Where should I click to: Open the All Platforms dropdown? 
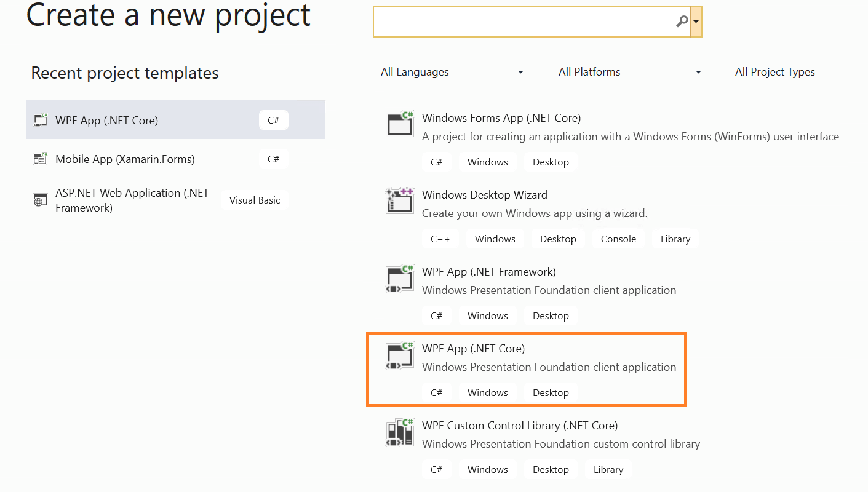630,72
